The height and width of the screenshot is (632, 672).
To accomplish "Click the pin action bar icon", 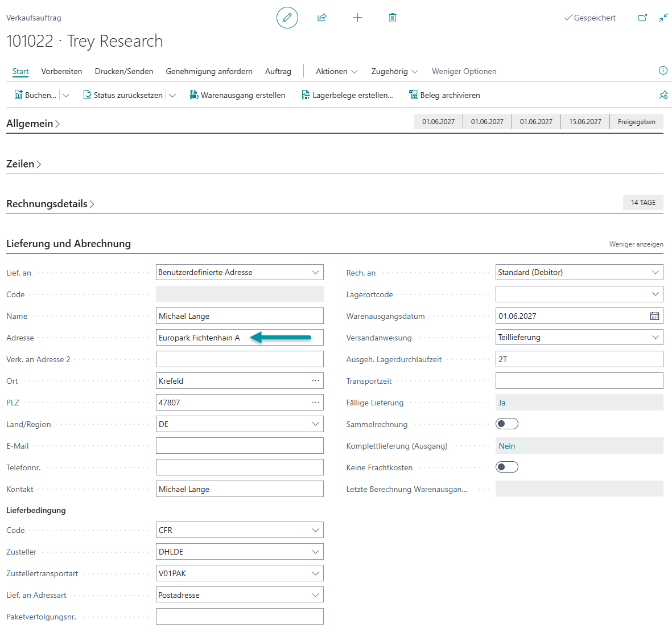I will pyautogui.click(x=663, y=95).
